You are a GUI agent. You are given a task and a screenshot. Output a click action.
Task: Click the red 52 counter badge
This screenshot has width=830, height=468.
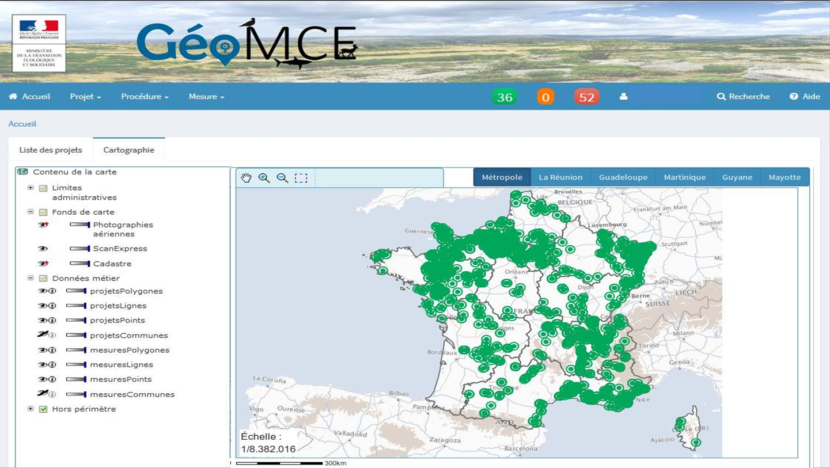coord(587,97)
